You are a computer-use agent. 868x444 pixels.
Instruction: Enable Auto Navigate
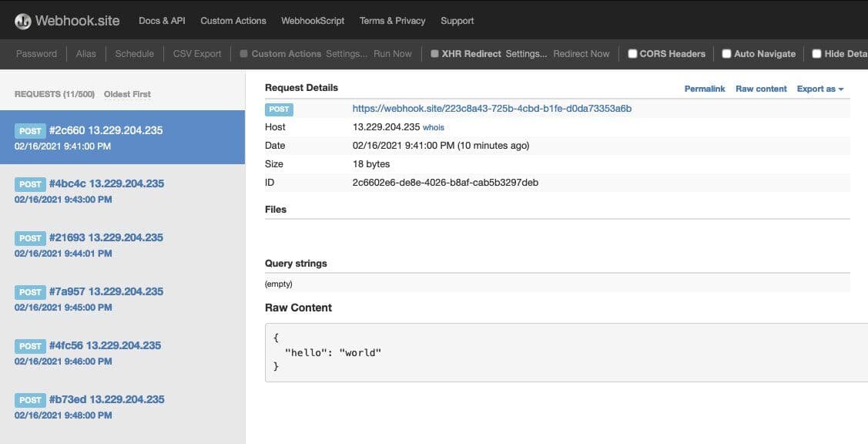[726, 53]
